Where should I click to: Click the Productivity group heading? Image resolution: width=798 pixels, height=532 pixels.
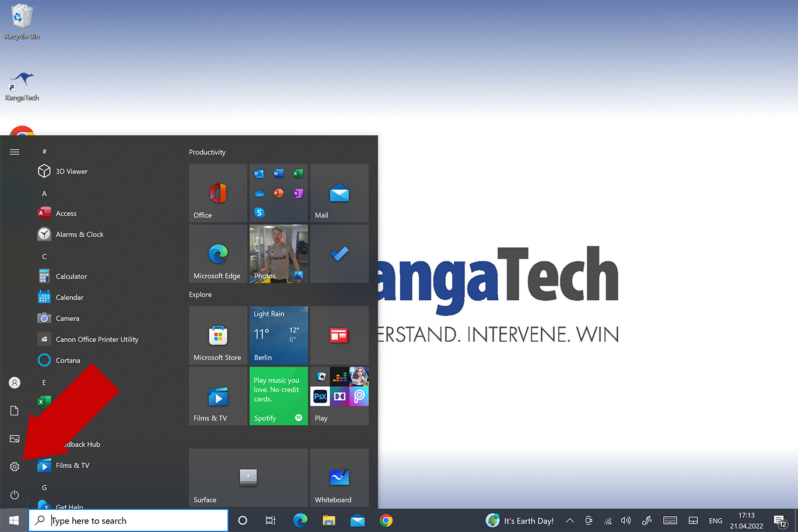click(207, 152)
